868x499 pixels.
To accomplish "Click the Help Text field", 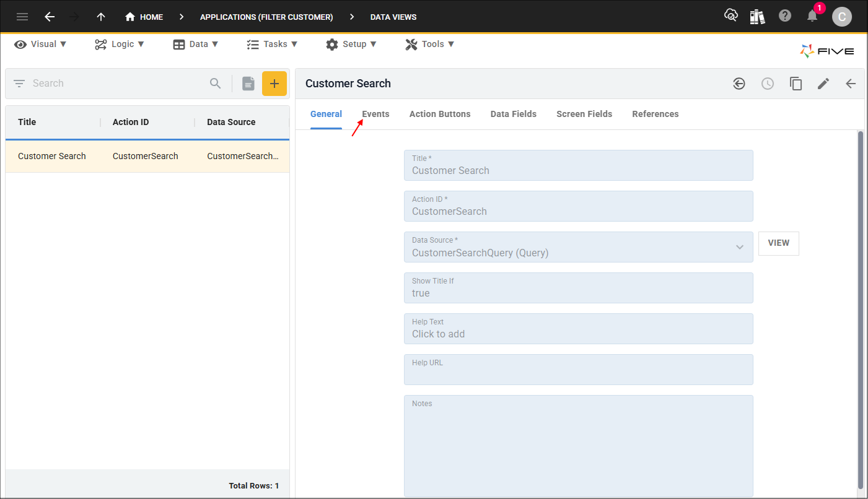I will pos(579,329).
